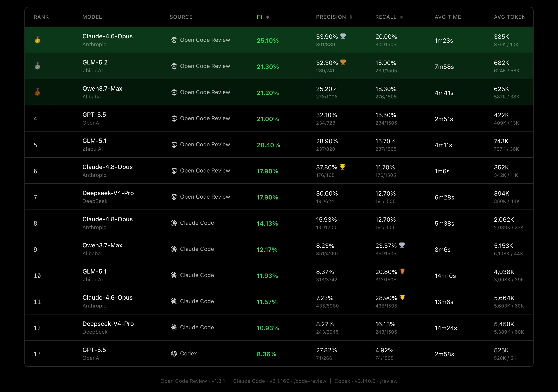Click bronze trophy beside 32.30% precision
Viewport: 558px width, 392px height.
click(343, 63)
